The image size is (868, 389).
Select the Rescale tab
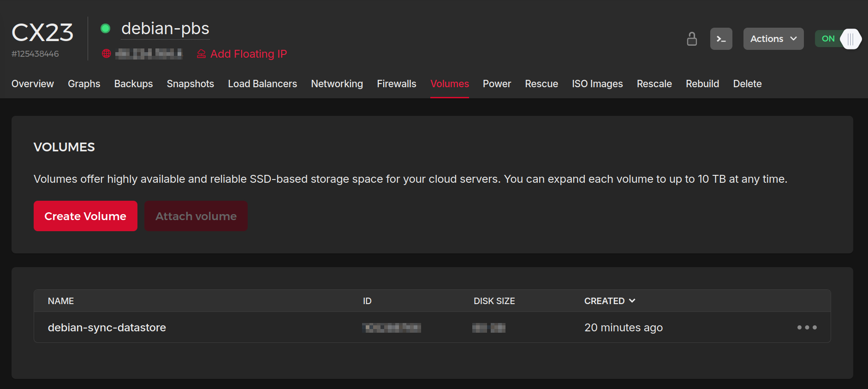coord(654,84)
